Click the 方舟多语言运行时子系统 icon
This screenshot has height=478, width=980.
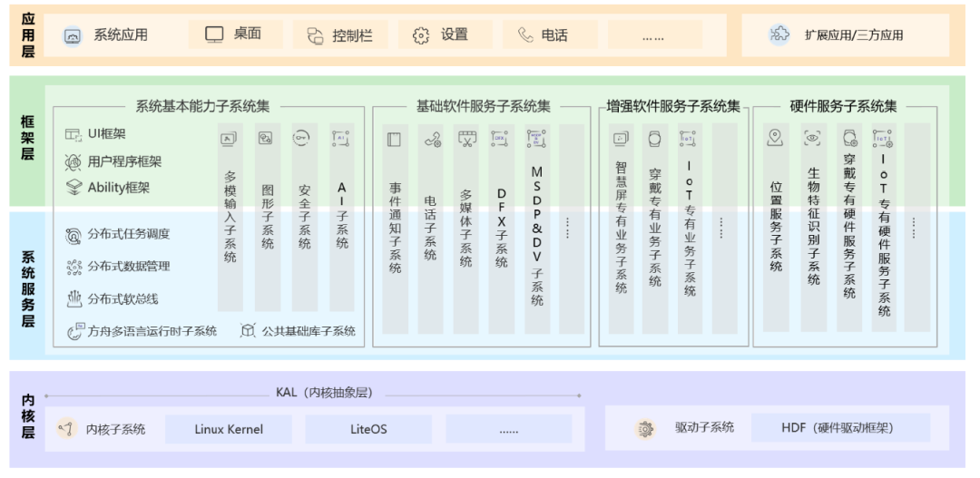[x=74, y=331]
